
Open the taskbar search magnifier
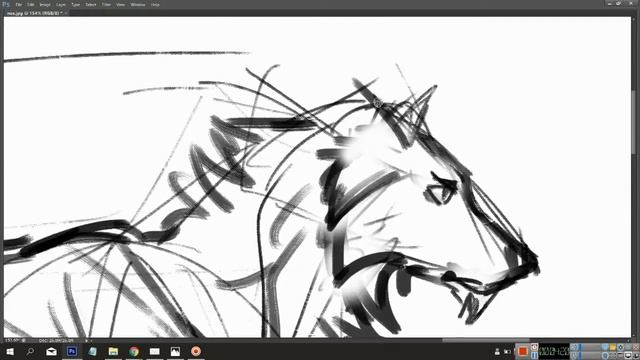click(x=30, y=351)
